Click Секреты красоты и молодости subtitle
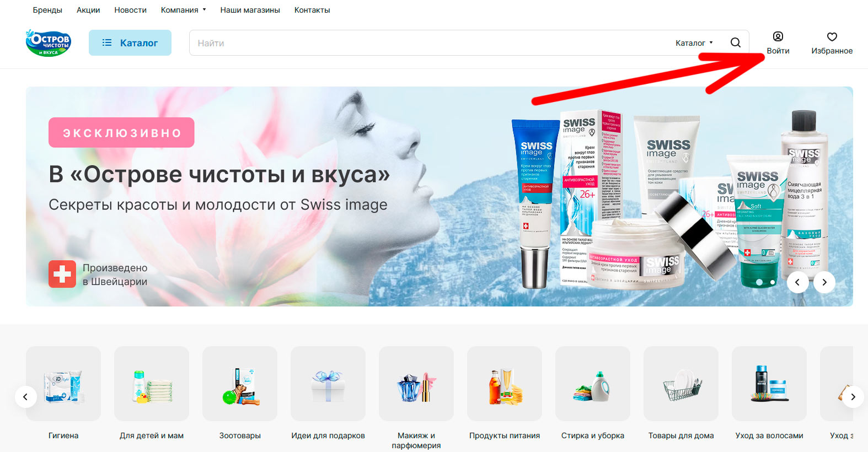 click(x=218, y=205)
